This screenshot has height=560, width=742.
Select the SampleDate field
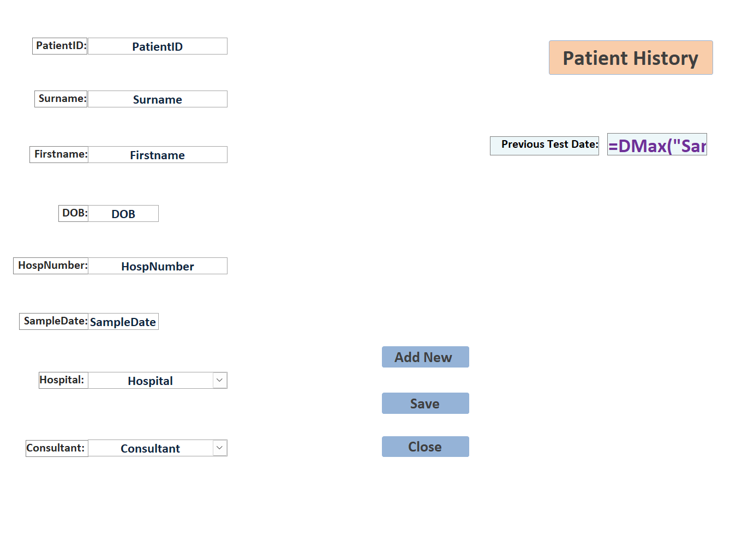click(x=123, y=322)
